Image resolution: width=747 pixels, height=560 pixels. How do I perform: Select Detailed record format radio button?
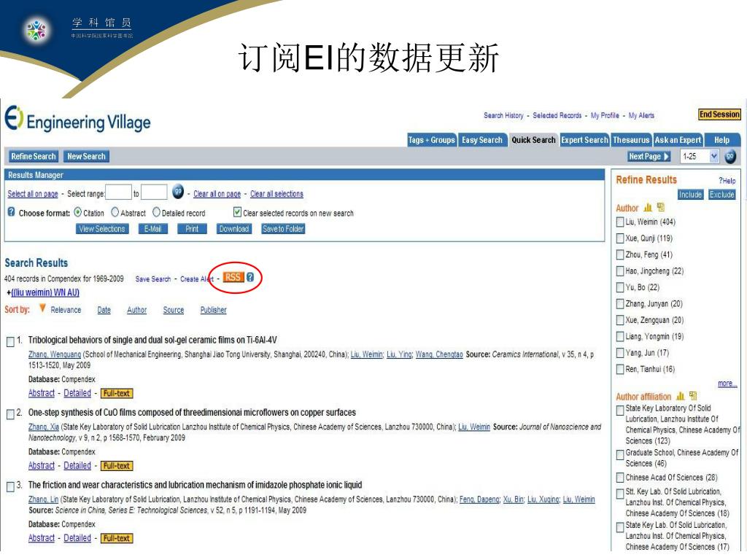tap(156, 212)
